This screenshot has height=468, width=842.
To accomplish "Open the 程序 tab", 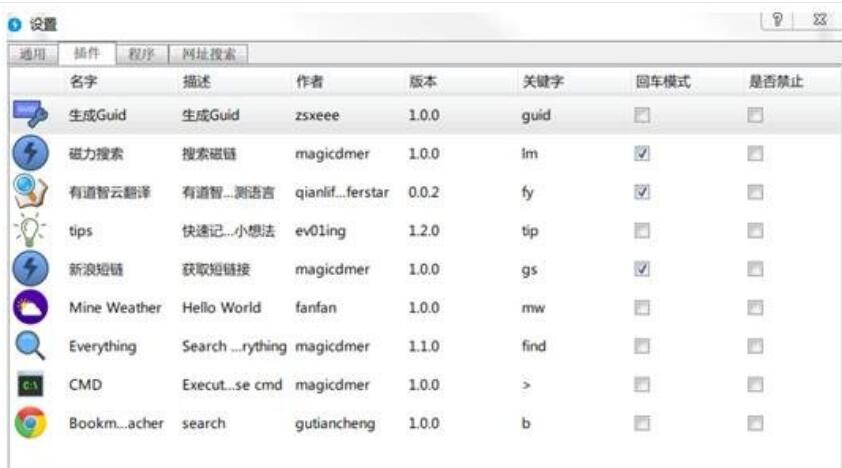I will 142,54.
